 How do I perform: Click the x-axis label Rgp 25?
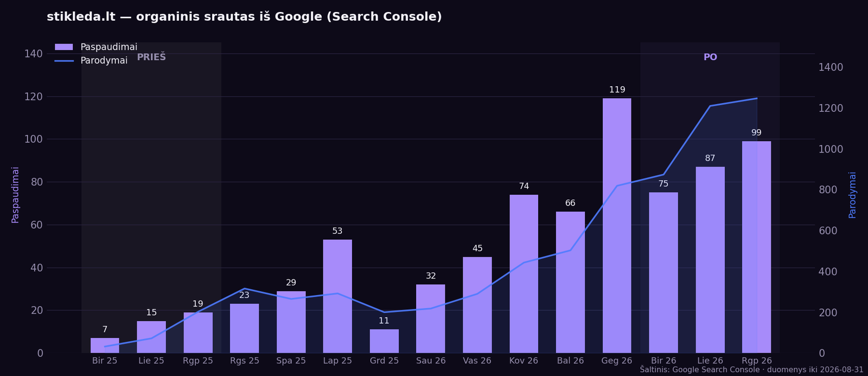[x=198, y=361]
